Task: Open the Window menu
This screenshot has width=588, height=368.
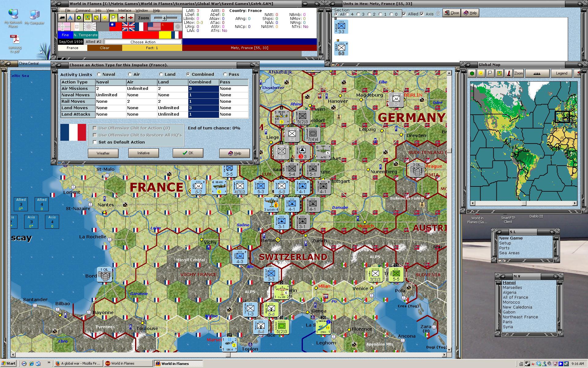Action: click(x=142, y=10)
